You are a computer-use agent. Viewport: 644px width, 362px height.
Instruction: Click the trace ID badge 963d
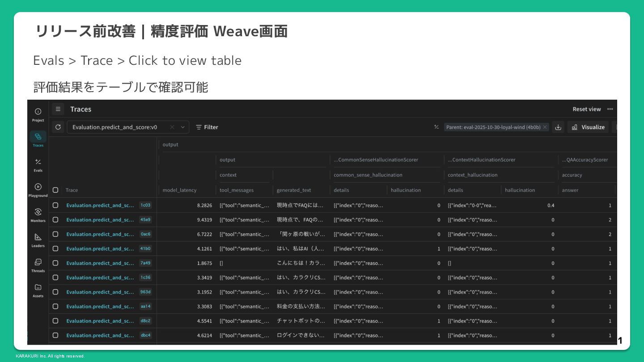pyautogui.click(x=145, y=292)
